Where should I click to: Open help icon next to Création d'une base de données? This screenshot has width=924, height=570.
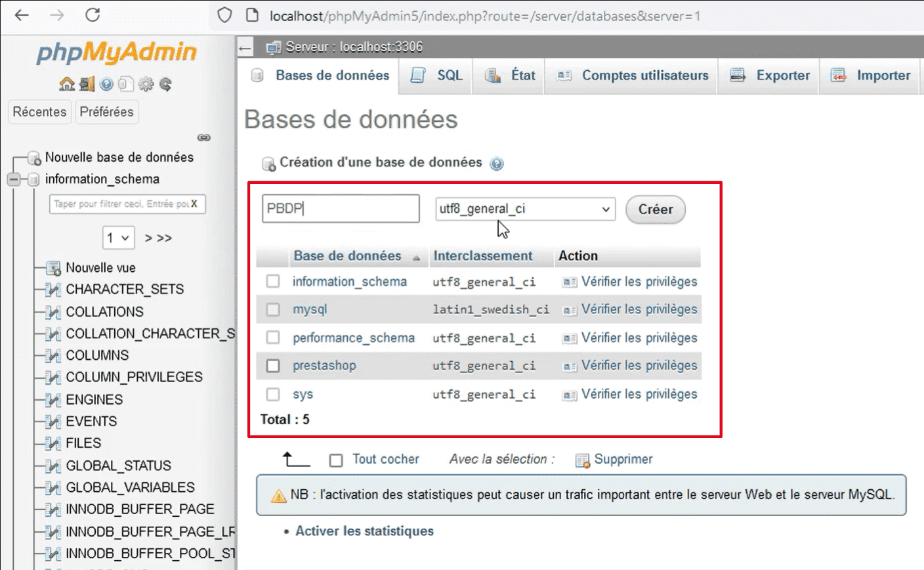[x=497, y=164]
